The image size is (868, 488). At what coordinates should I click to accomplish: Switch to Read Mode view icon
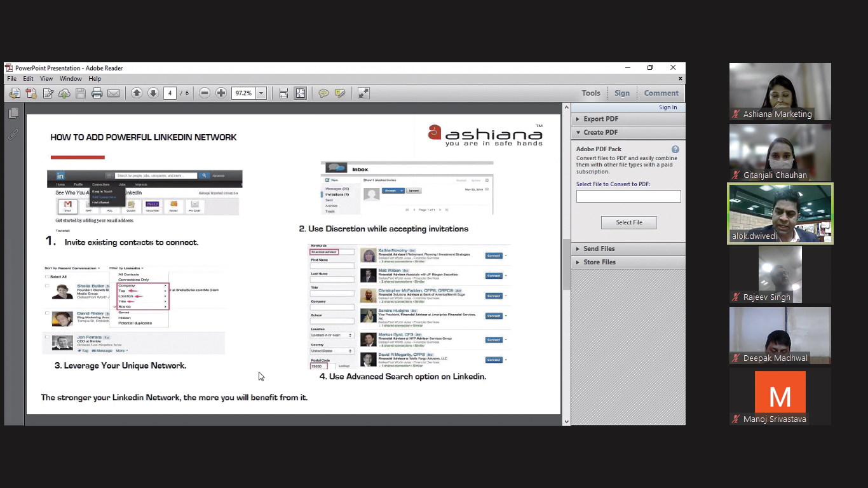coord(363,93)
